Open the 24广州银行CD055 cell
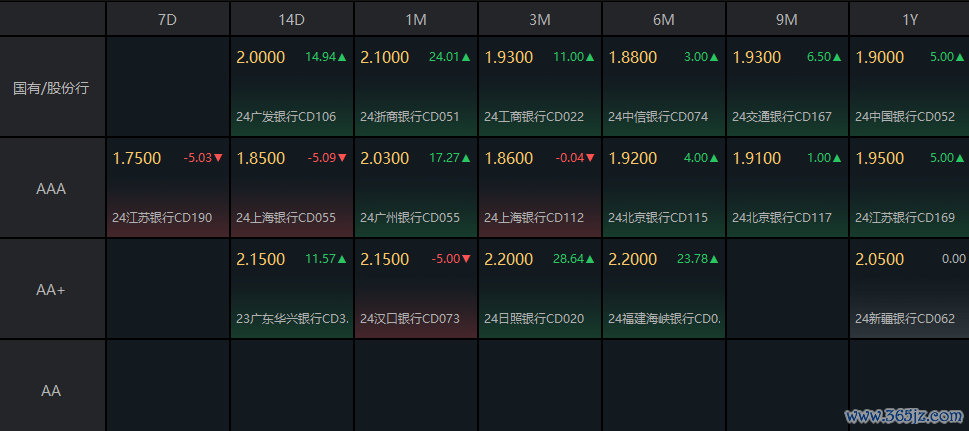969x431 pixels. point(416,188)
